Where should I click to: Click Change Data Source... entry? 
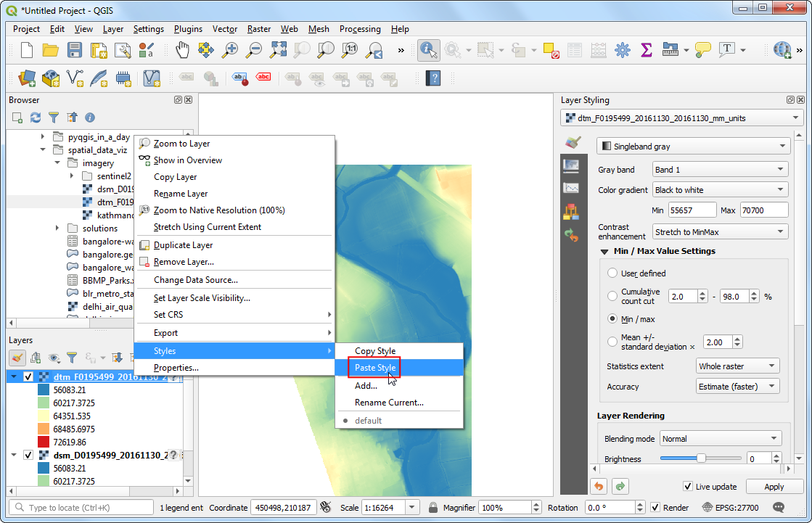click(x=234, y=279)
